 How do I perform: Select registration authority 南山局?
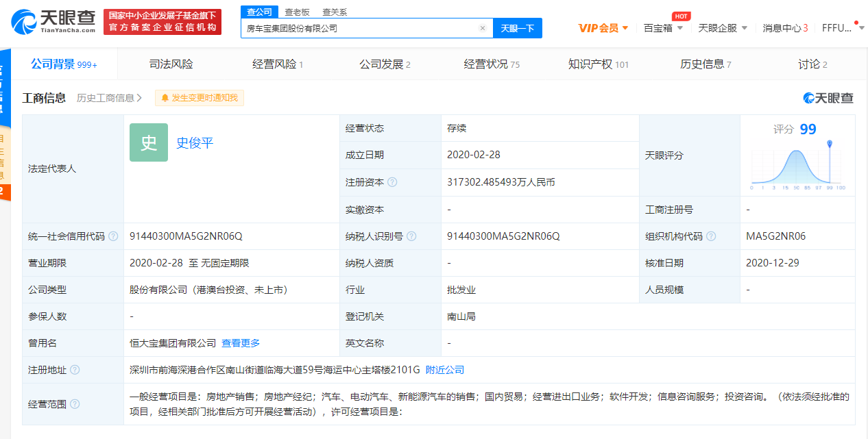(461, 316)
